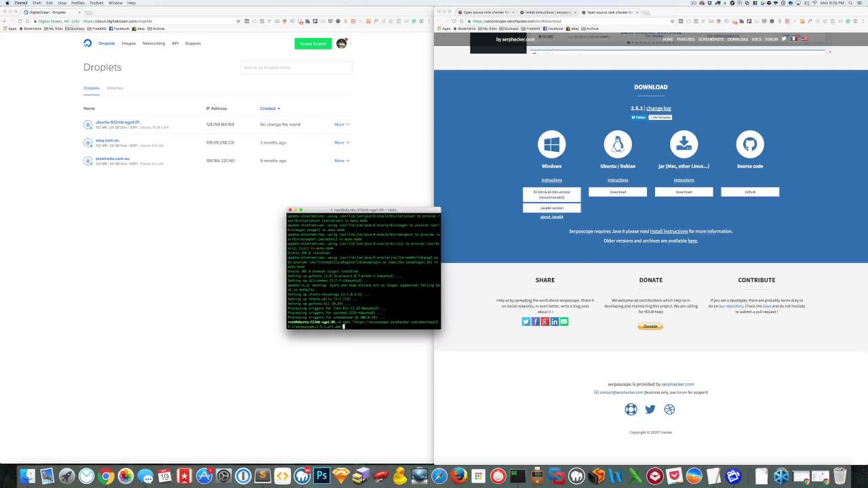Click the footer Twitter bird icon

[x=650, y=409]
